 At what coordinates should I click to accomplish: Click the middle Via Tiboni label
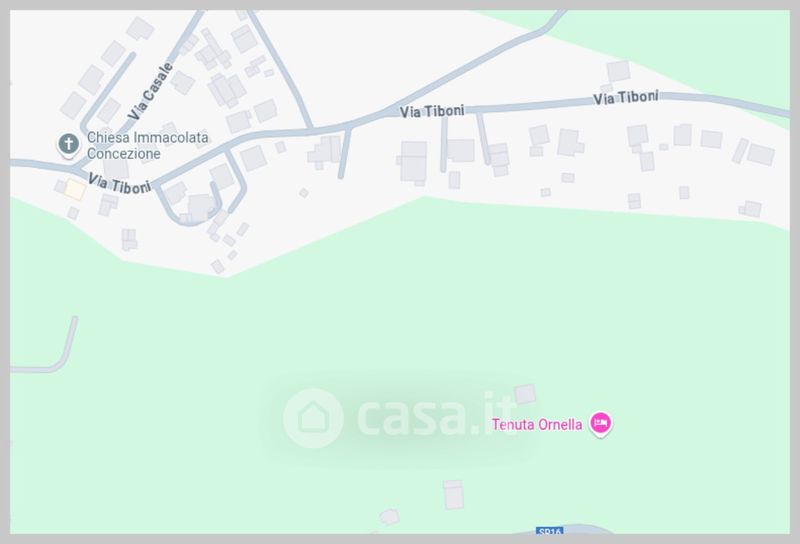[x=432, y=111]
